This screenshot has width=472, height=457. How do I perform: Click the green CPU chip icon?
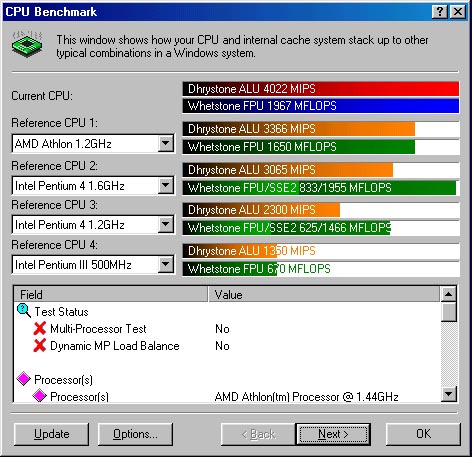coord(27,44)
